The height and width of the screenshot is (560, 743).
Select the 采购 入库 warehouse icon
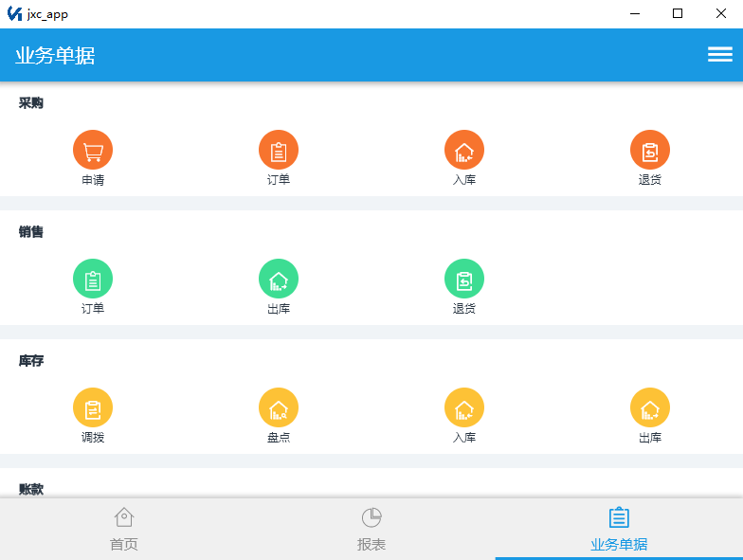click(x=464, y=150)
